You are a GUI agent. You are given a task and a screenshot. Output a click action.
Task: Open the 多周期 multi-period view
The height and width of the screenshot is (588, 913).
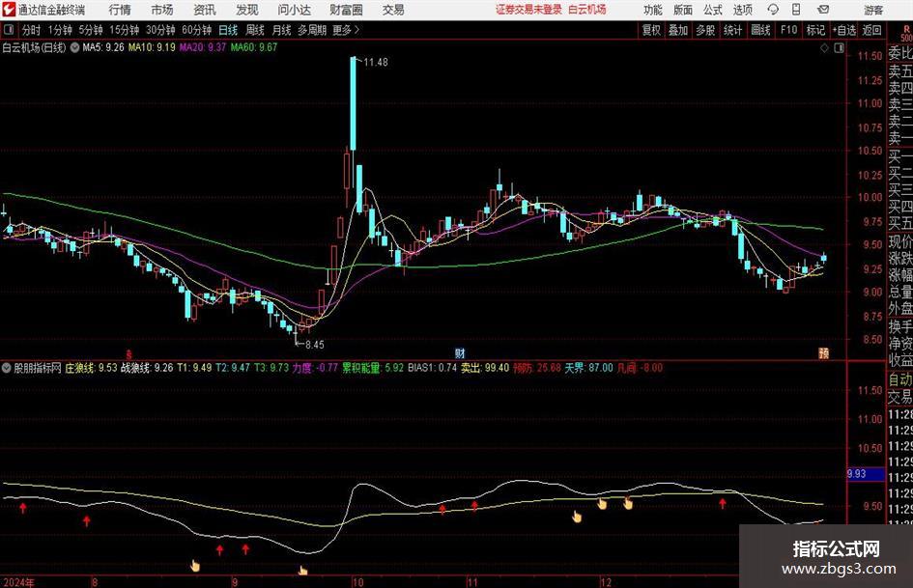pyautogui.click(x=312, y=30)
